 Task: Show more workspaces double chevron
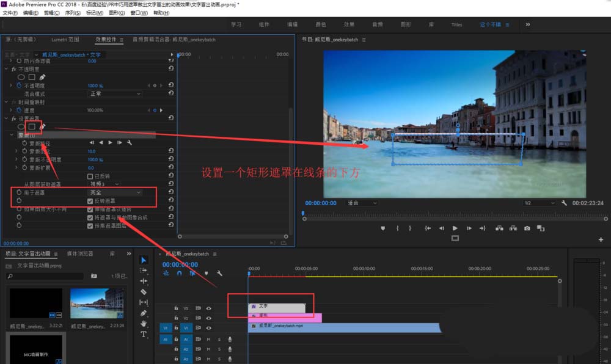[528, 24]
